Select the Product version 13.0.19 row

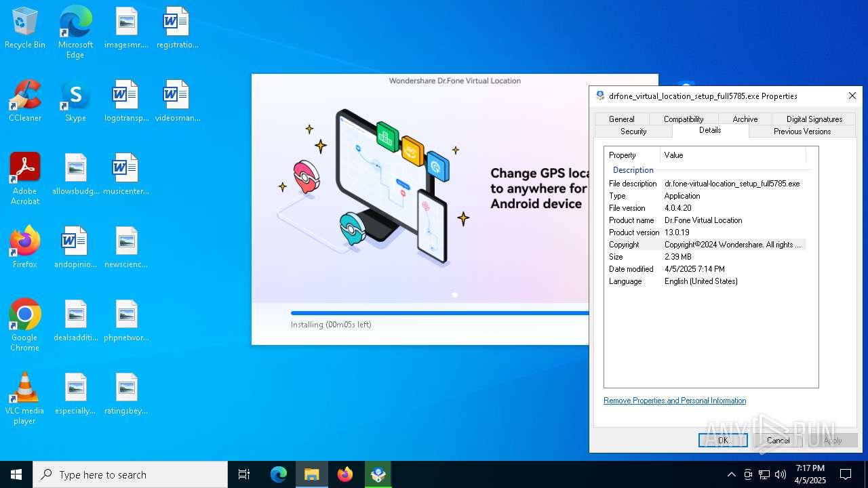[705, 232]
